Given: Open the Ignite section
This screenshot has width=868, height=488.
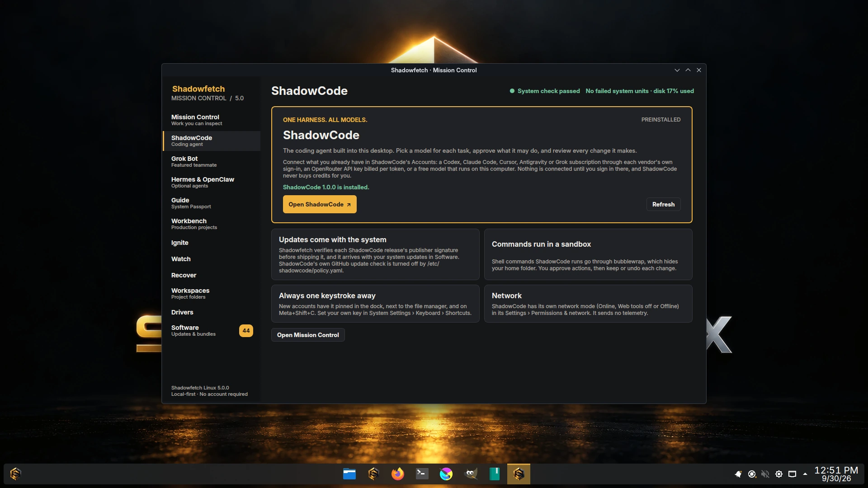Looking at the screenshot, I should 212,243.
